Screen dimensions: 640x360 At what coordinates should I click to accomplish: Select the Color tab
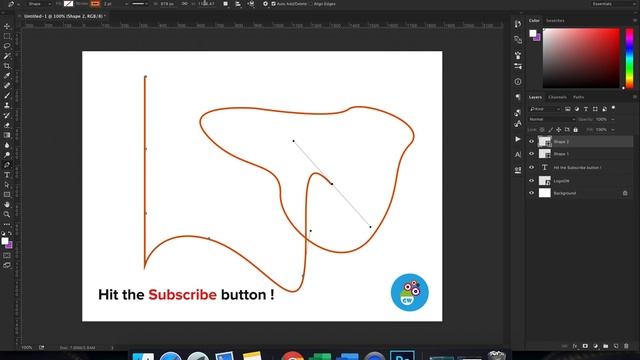[534, 20]
